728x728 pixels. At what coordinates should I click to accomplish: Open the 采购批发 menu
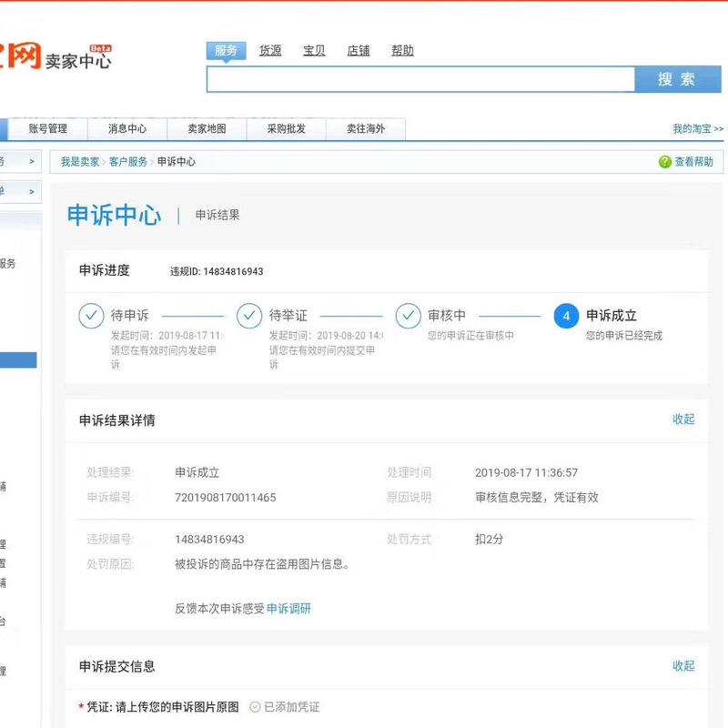[286, 128]
